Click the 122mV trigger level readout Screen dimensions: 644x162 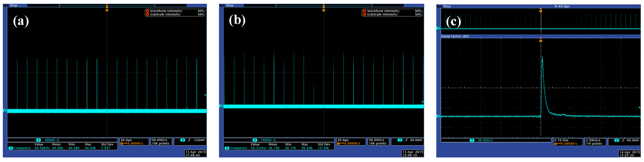click(x=199, y=140)
